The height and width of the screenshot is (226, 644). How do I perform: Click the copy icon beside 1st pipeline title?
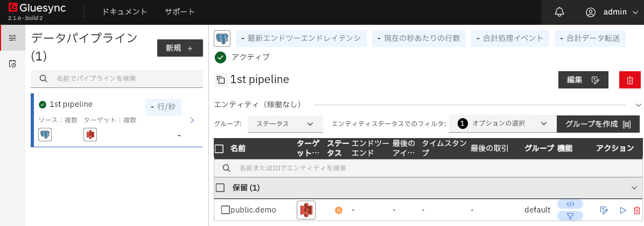coord(220,80)
